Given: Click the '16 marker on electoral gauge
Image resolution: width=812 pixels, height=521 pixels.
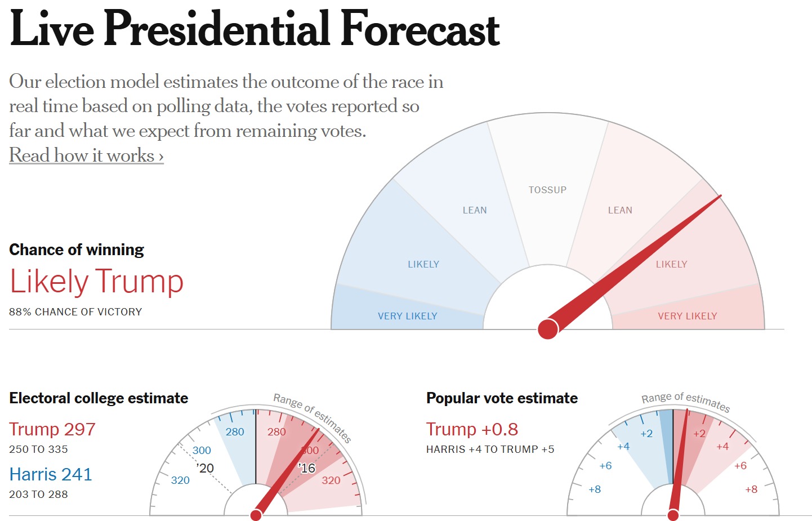Looking at the screenshot, I should pyautogui.click(x=307, y=468).
